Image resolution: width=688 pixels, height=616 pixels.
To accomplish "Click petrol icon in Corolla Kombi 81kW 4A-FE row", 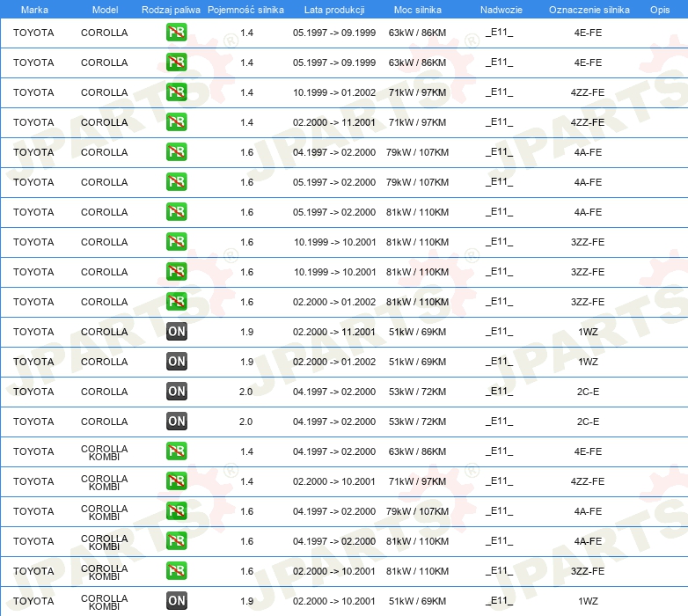I will tap(176, 540).
